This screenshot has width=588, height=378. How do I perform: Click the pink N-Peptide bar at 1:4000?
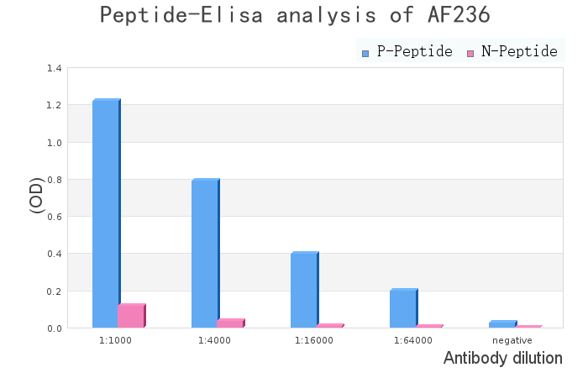pos(230,323)
